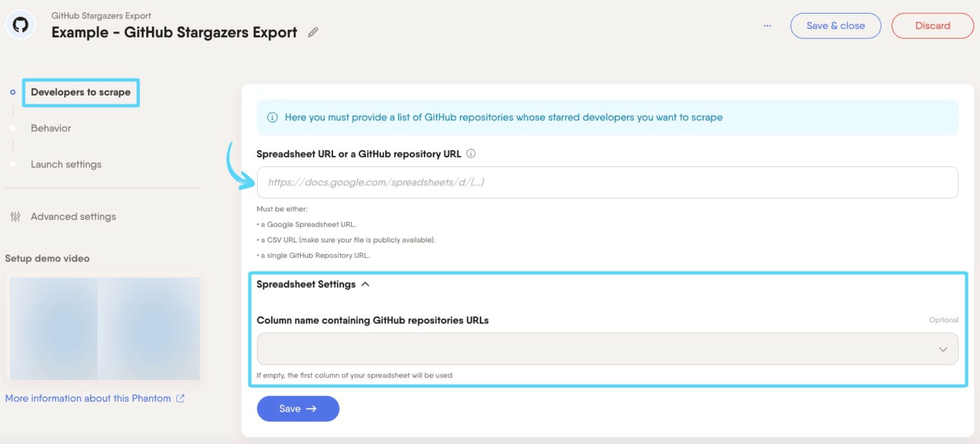Image resolution: width=980 pixels, height=444 pixels.
Task: Click GitHub Stargazers Export breadcrumb text
Action: (101, 16)
